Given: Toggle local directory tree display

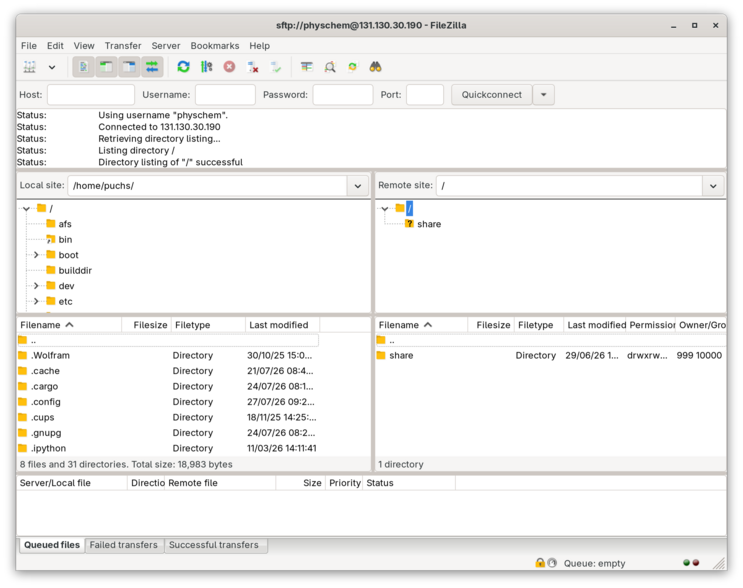Looking at the screenshot, I should click(106, 67).
